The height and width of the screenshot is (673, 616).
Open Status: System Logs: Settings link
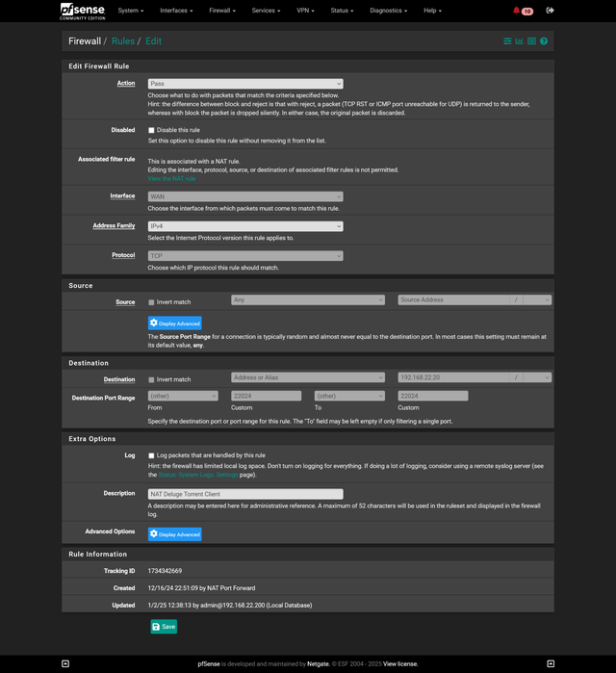[x=198, y=475]
